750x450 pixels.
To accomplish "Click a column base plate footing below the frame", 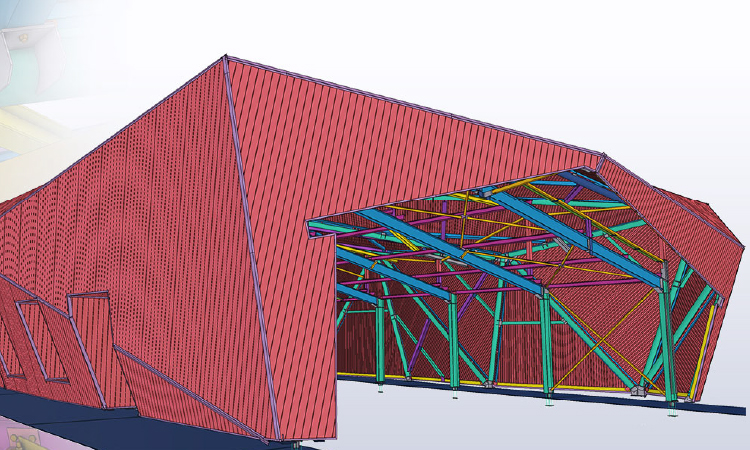I will pyautogui.click(x=550, y=402).
